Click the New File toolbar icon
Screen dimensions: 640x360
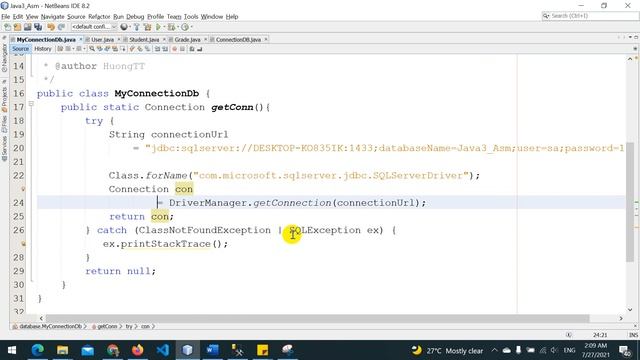click(7, 27)
